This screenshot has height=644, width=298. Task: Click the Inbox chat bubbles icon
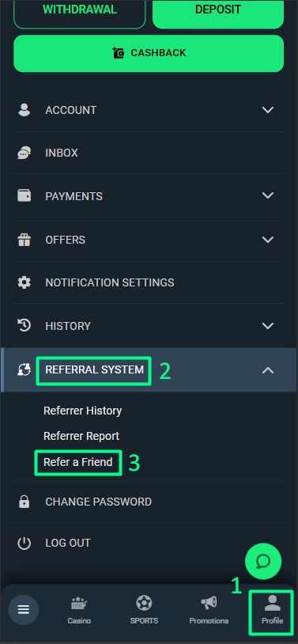(25, 153)
